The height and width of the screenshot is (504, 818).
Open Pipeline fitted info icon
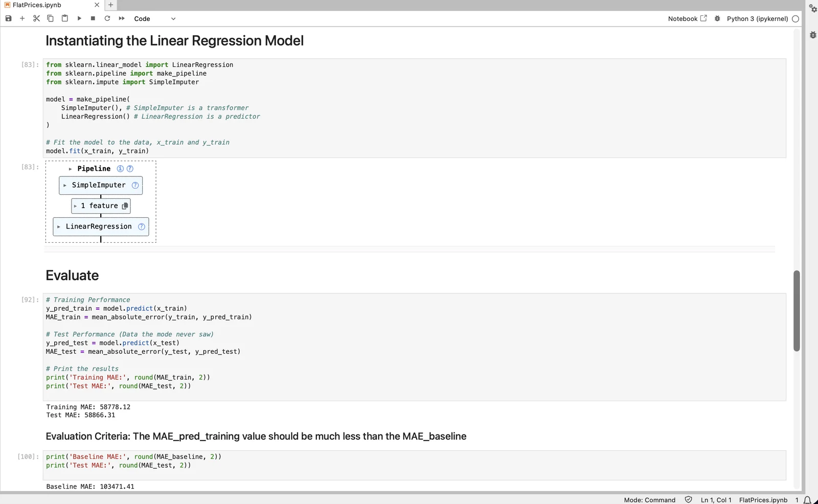tap(120, 169)
